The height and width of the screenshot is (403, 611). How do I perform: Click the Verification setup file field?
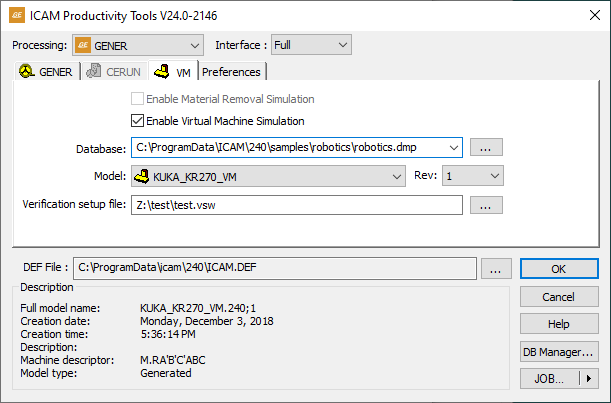297,205
